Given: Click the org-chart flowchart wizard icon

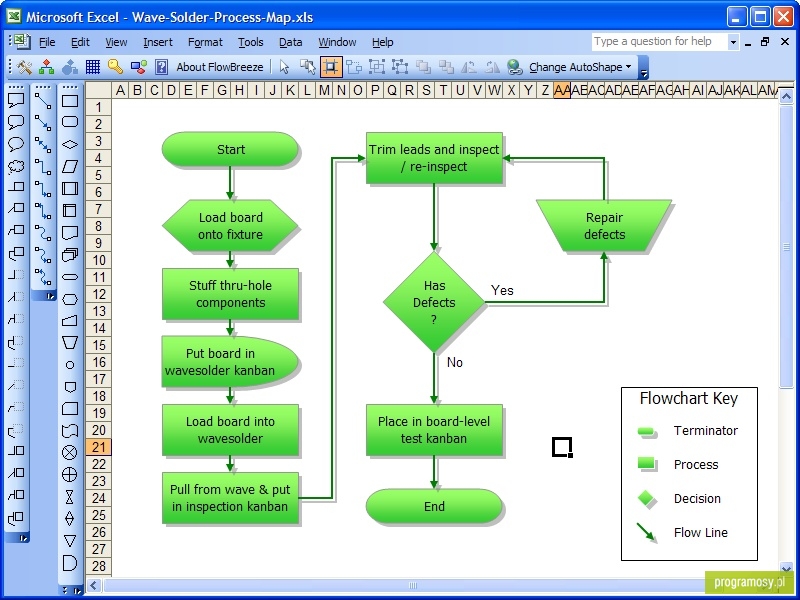Looking at the screenshot, I should tap(46, 67).
